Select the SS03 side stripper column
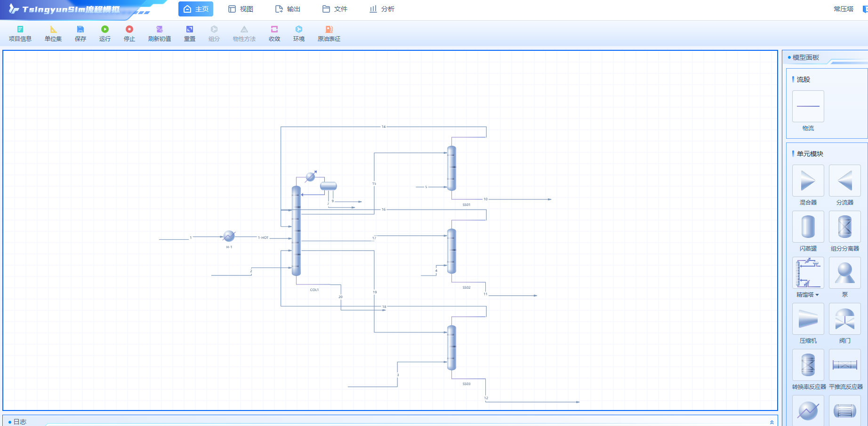The width and height of the screenshot is (868, 426). (451, 348)
